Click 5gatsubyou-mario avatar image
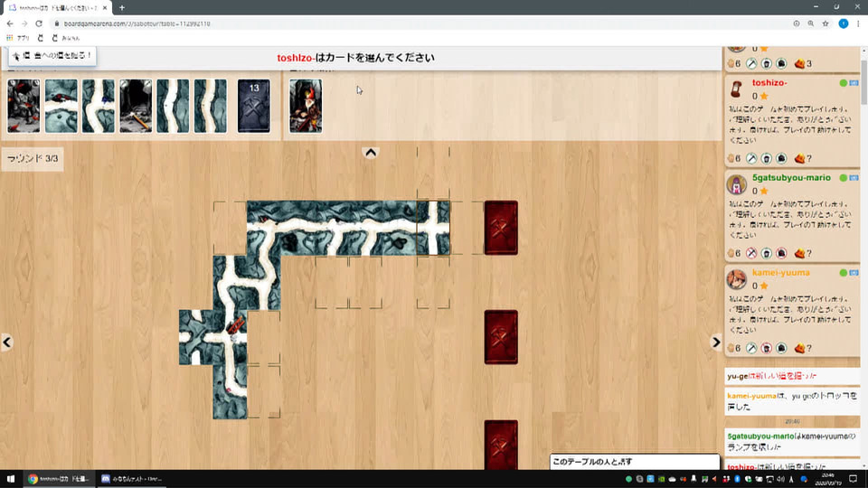 click(x=736, y=184)
